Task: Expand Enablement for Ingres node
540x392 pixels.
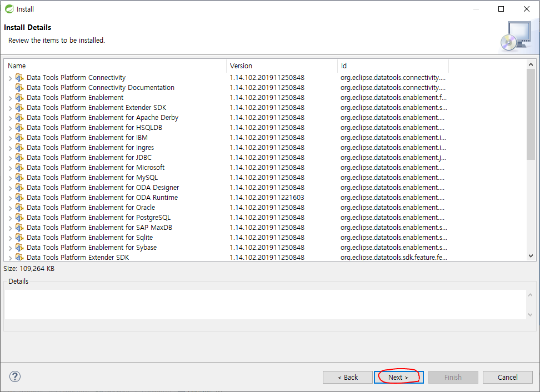Action: coord(10,148)
